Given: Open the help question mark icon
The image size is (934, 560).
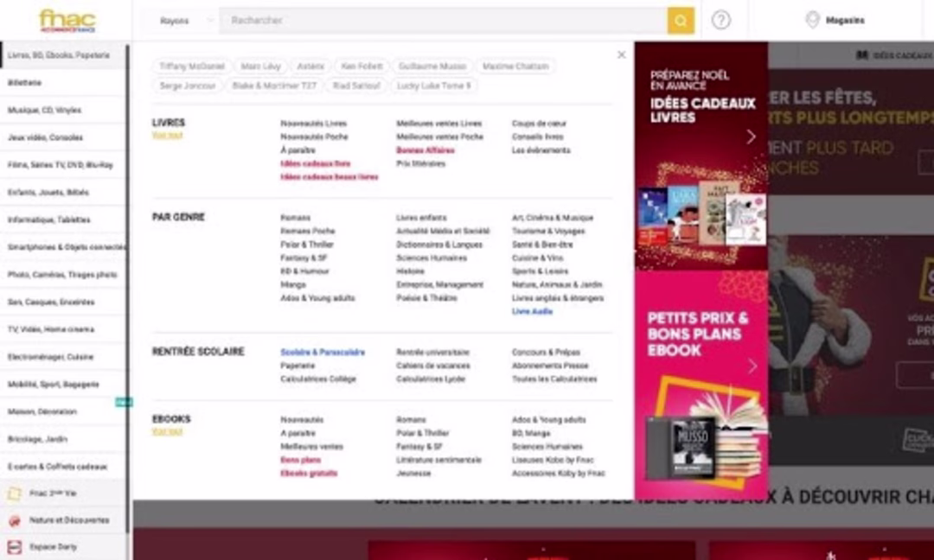Looking at the screenshot, I should point(720,20).
